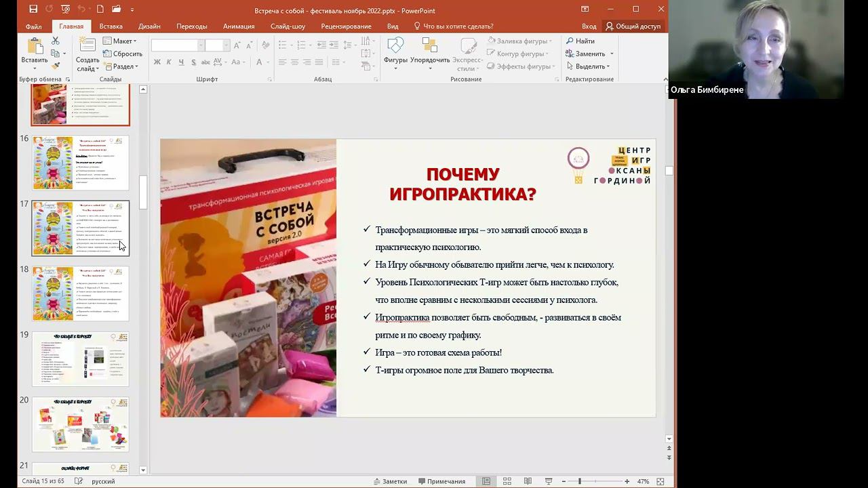Image resolution: width=868 pixels, height=488 pixels.
Task: Open Контур фигуры shape outline
Action: pos(519,54)
